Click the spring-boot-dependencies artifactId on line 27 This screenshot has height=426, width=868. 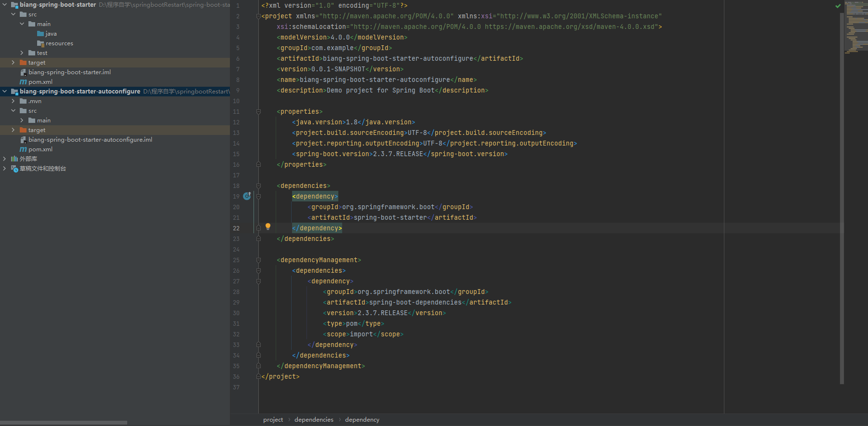(x=415, y=302)
